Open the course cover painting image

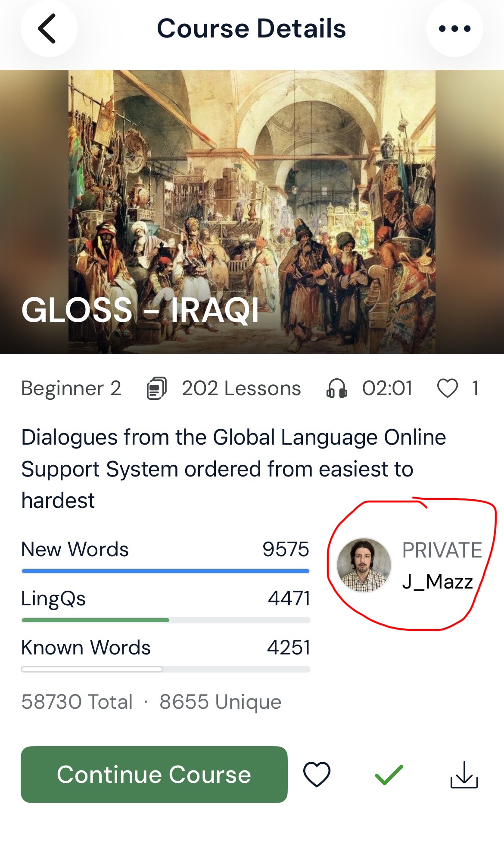[252, 212]
